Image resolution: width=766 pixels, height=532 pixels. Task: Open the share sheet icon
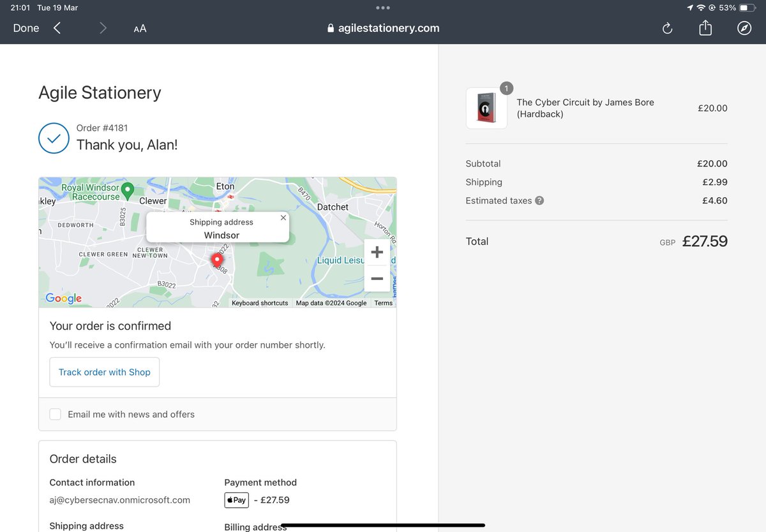pyautogui.click(x=705, y=27)
